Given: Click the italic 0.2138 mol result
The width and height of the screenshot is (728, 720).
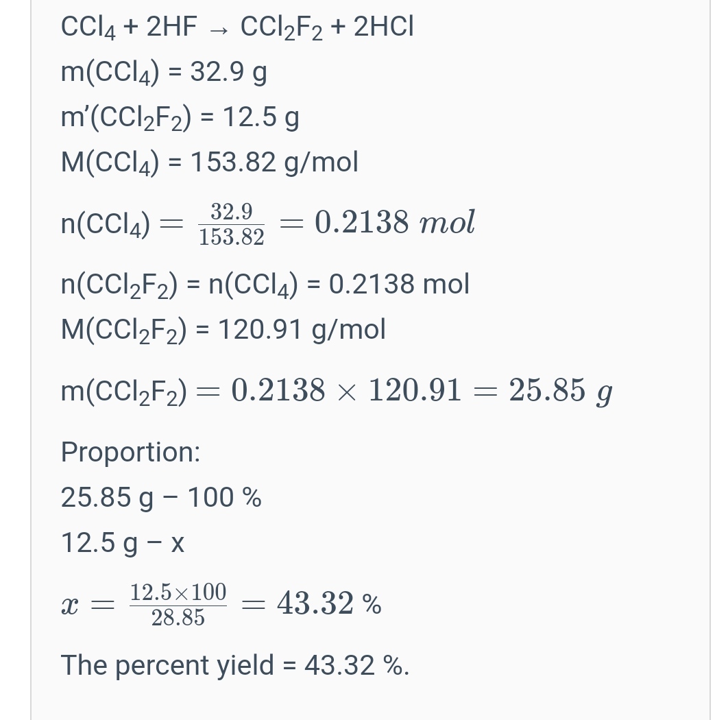Looking at the screenshot, I should click(x=394, y=223).
